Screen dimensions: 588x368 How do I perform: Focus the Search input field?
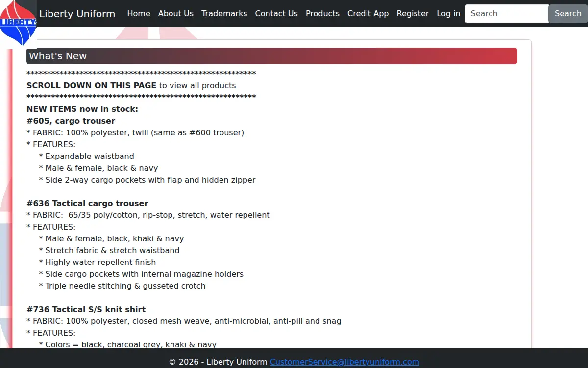pos(507,14)
